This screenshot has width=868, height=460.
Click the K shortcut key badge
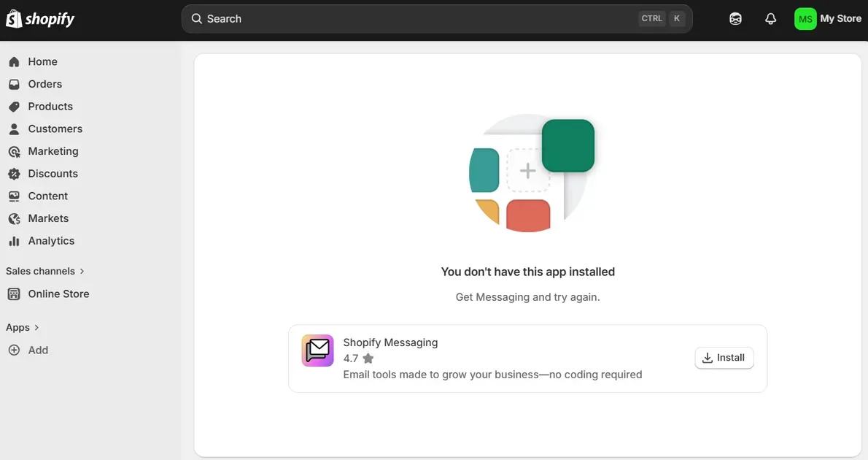coord(676,18)
